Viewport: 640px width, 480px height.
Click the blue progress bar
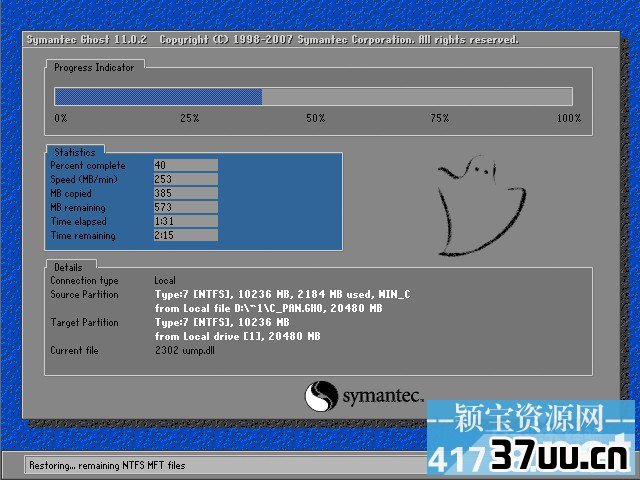(158, 97)
